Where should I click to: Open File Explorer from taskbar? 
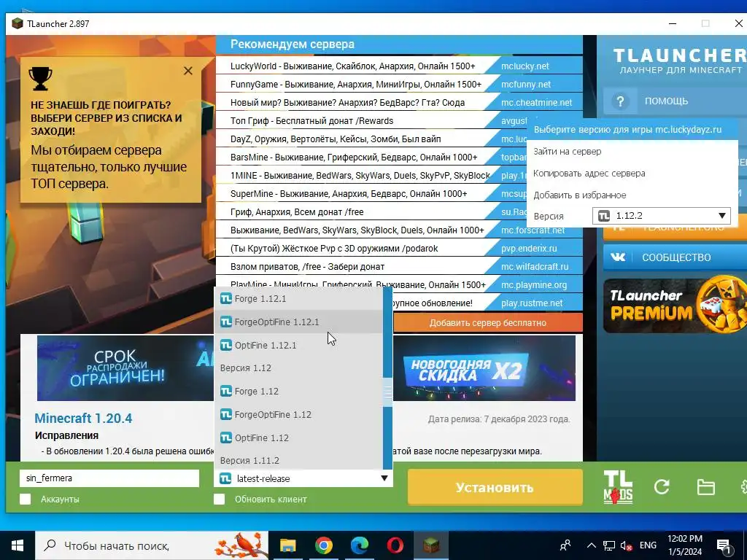click(x=287, y=545)
